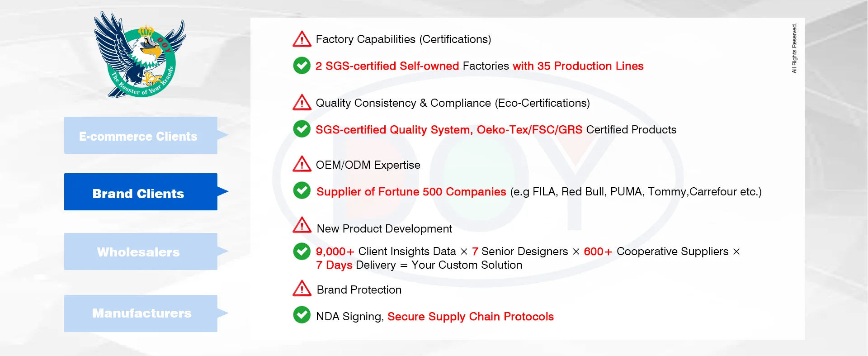The image size is (868, 356).
Task: Click green check next to NDA Signing
Action: 302,315
